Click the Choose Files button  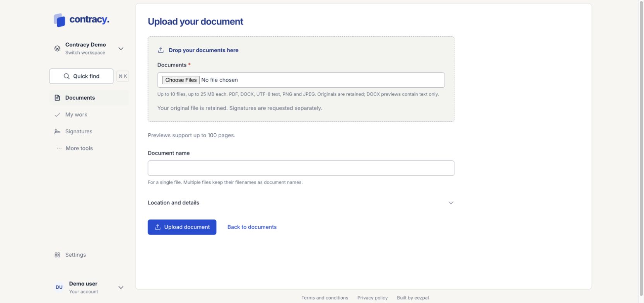[x=181, y=80]
